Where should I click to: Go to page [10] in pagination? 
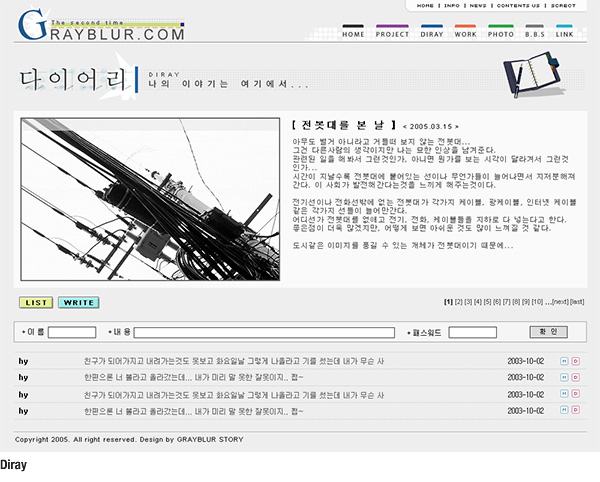[537, 302]
